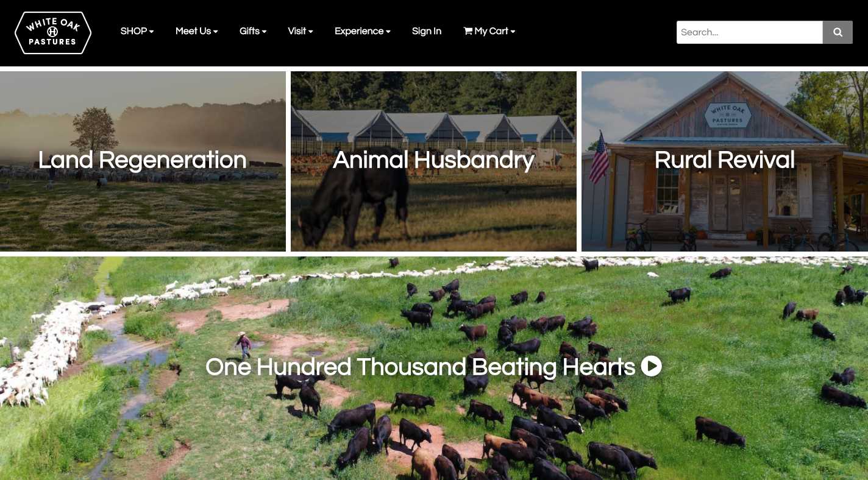This screenshot has width=868, height=480.
Task: Expand the Gifts menu
Action: [x=253, y=31]
